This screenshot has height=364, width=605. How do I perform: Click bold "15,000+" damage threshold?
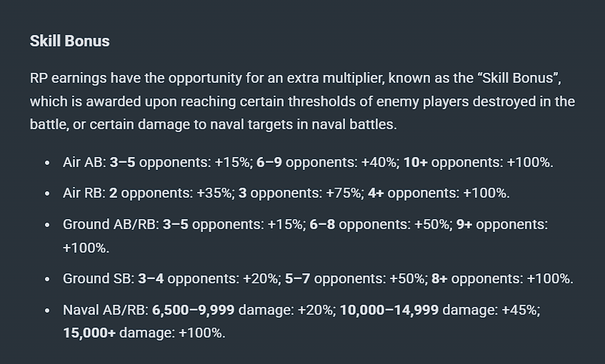point(89,333)
